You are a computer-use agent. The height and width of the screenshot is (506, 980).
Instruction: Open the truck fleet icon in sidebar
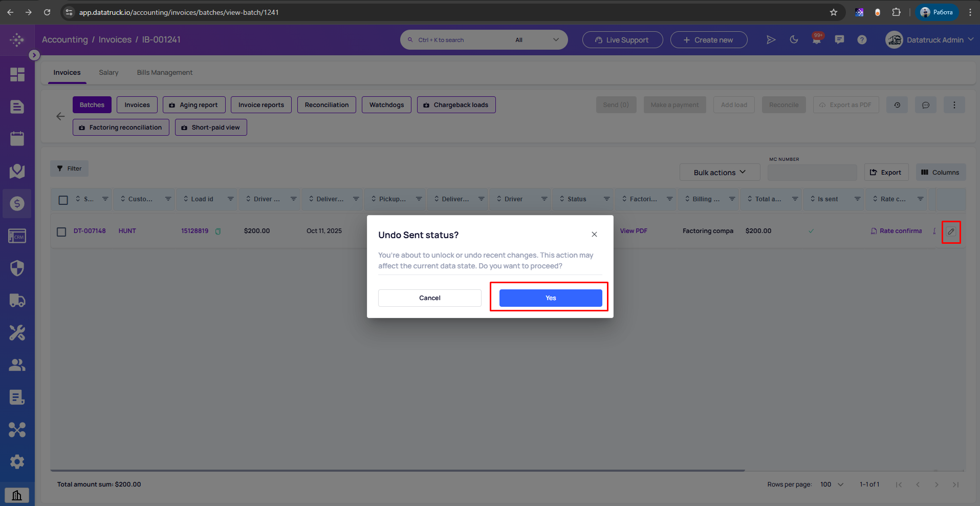click(x=17, y=301)
